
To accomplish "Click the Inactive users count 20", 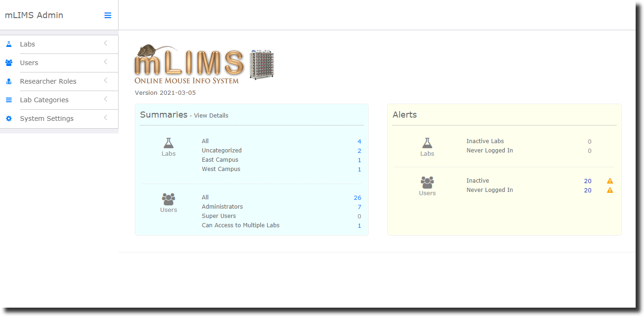I will [588, 181].
